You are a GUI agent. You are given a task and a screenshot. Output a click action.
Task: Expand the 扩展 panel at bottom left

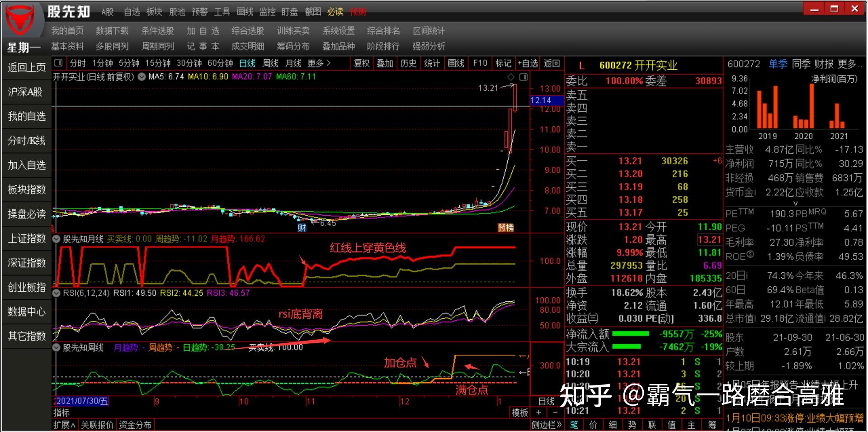pyautogui.click(x=65, y=425)
